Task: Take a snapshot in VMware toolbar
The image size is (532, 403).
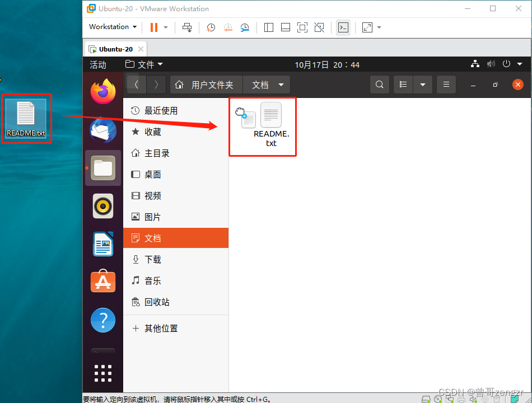Action: (211, 27)
